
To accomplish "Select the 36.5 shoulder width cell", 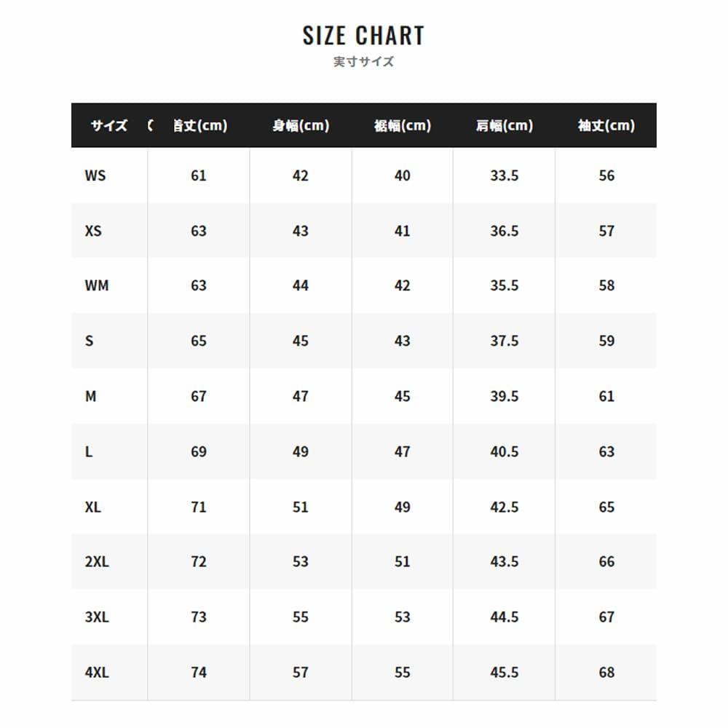I will point(505,231).
